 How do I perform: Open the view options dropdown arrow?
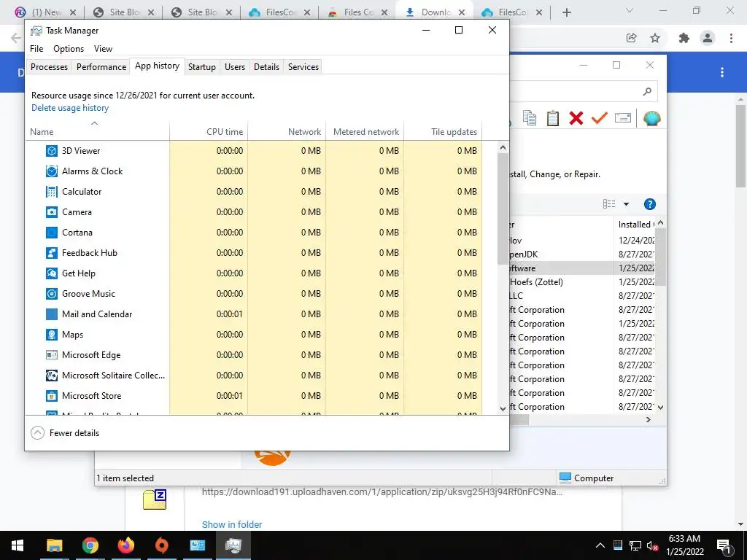point(627,204)
